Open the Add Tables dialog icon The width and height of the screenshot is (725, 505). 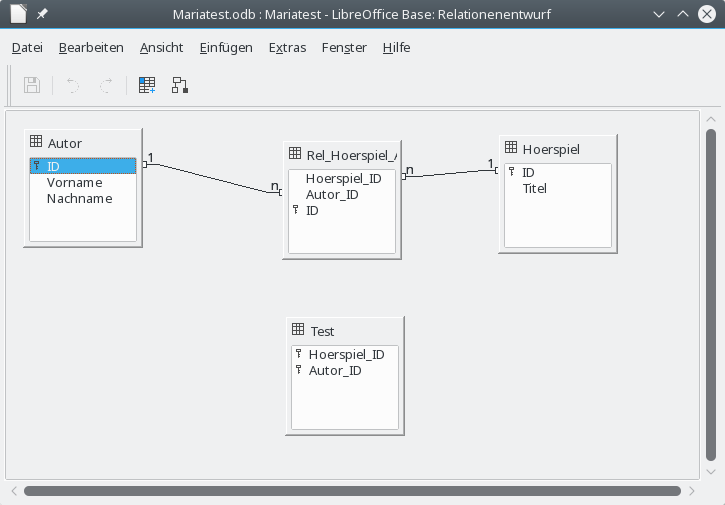click(x=147, y=85)
